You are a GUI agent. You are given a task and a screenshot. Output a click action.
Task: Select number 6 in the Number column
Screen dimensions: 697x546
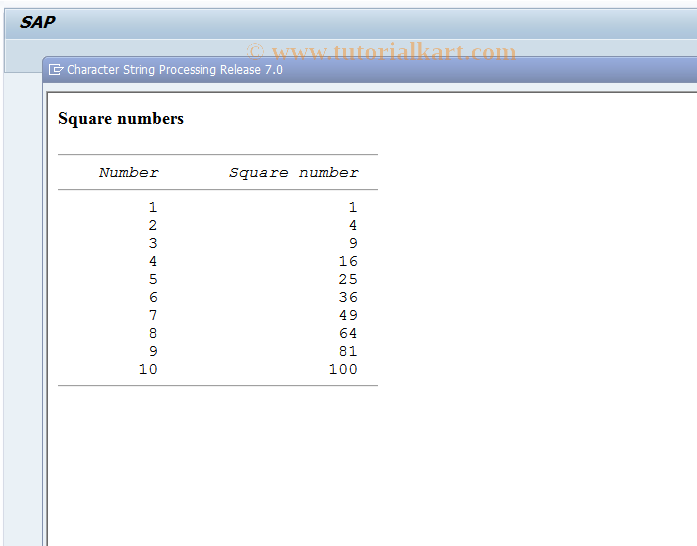(x=153, y=297)
